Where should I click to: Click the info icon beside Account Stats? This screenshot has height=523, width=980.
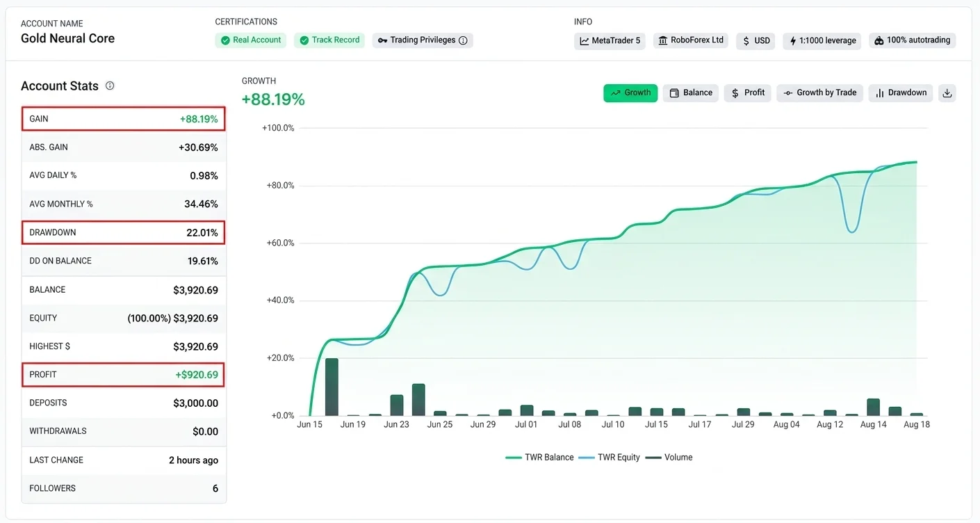point(110,86)
